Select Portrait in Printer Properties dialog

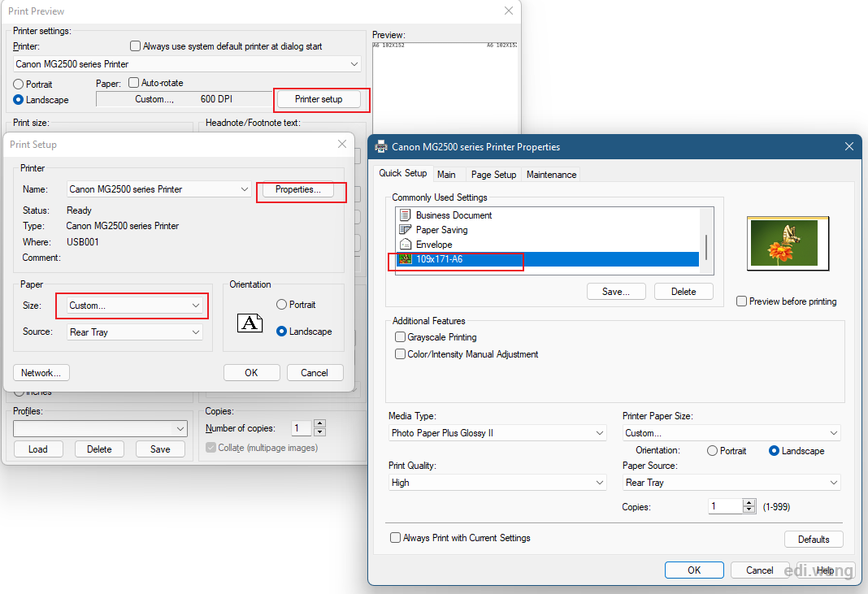(x=713, y=451)
